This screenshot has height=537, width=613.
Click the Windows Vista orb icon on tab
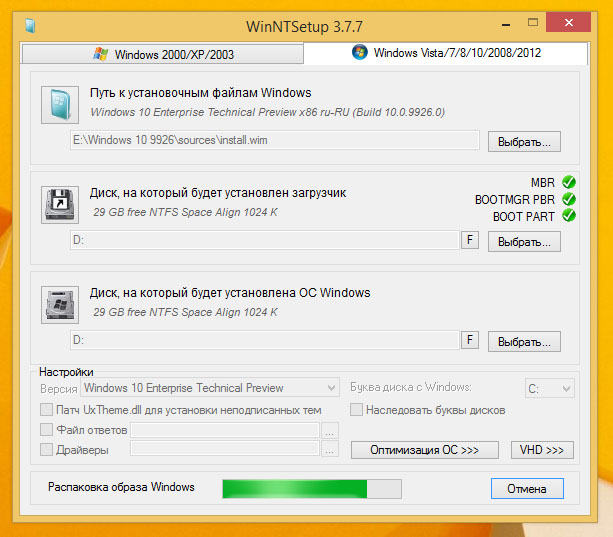[360, 52]
